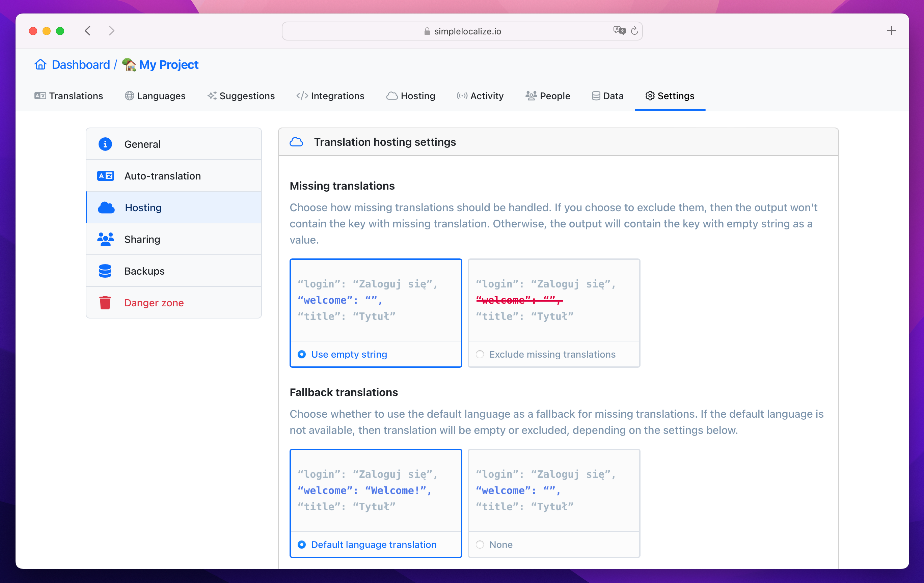The width and height of the screenshot is (924, 583).
Task: Click the simplelocalize.io address bar
Action: pos(462,31)
